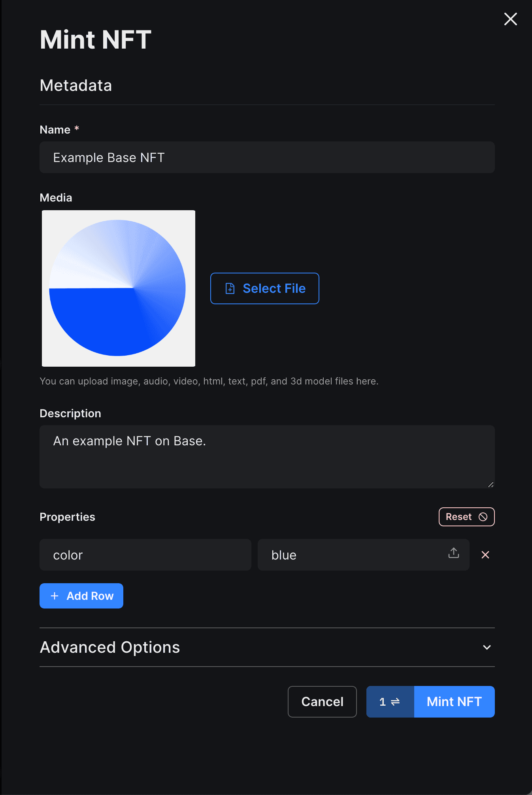Screen dimensions: 532x795
Task: Remove the color property row
Action: coord(485,555)
